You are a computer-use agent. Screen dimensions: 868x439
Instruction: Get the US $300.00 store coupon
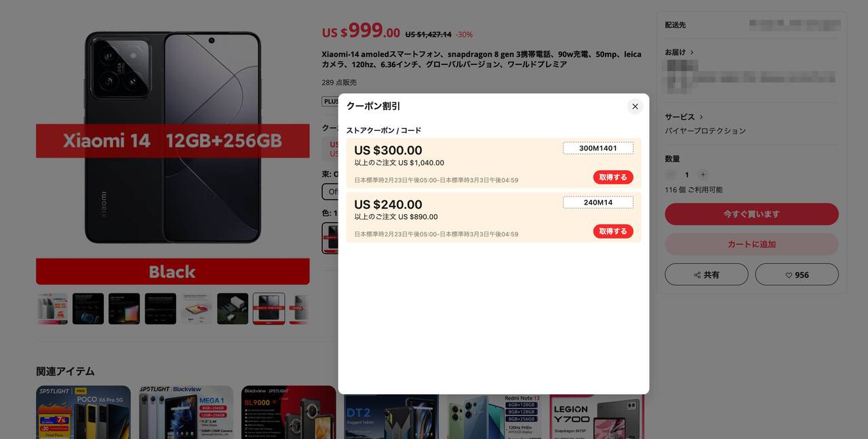[x=613, y=177]
